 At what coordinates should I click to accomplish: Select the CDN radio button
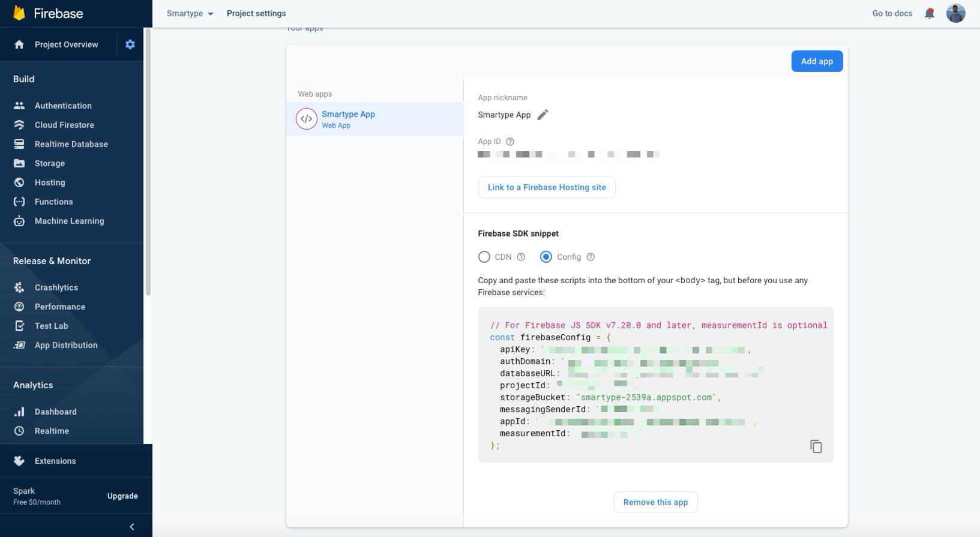(484, 257)
